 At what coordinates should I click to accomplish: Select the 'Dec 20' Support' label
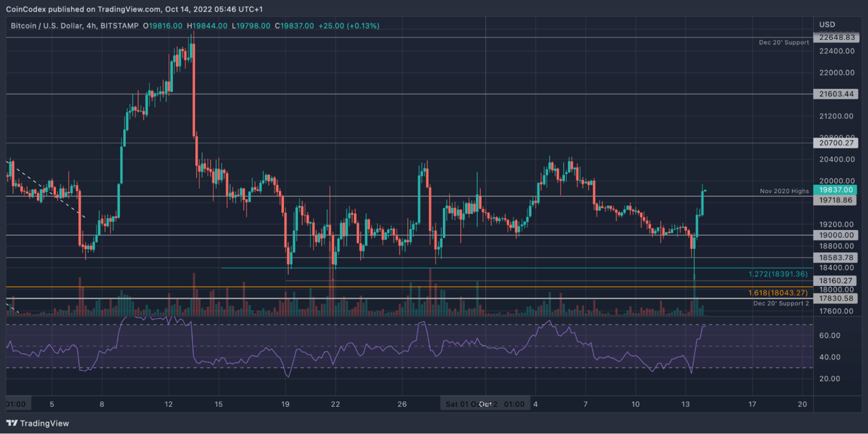tap(784, 41)
